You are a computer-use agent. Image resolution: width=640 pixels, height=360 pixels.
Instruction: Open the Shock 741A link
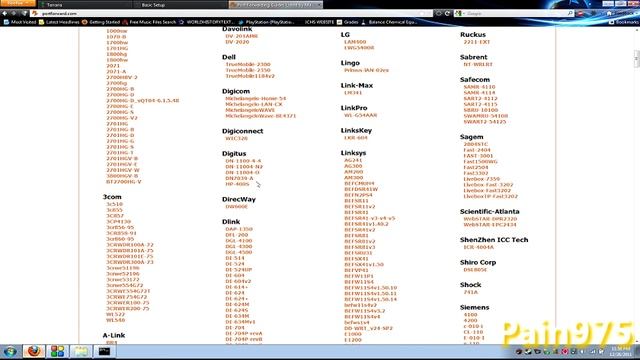click(471, 292)
